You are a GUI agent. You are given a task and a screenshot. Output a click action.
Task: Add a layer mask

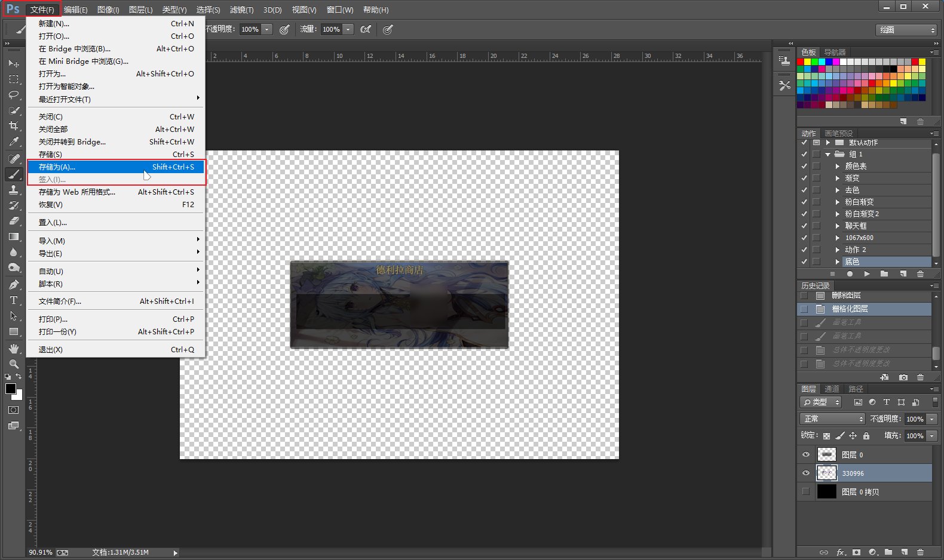[x=856, y=552]
